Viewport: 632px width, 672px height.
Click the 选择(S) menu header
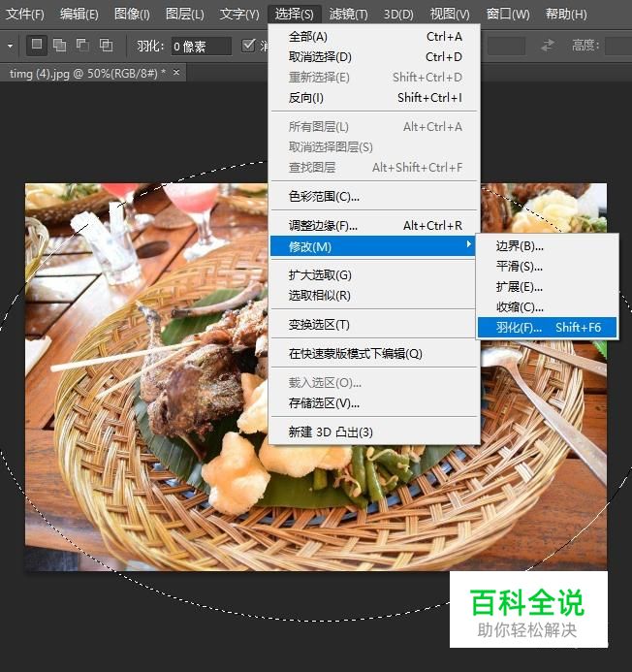coord(295,15)
